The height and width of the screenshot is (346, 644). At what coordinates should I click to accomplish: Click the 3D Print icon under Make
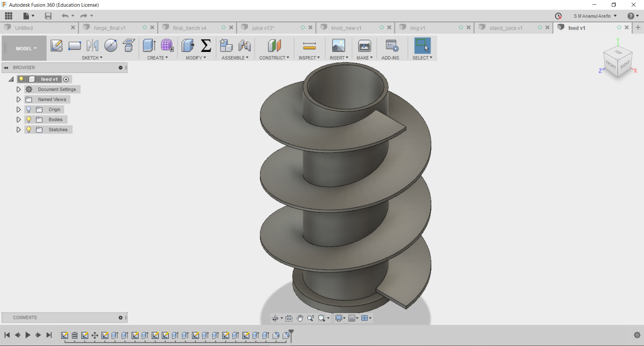364,46
